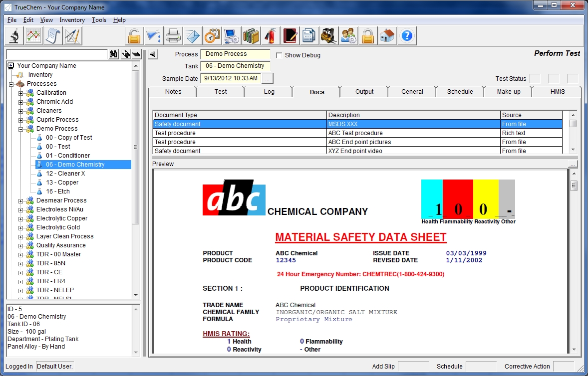Click the printer icon in toolbar

(x=173, y=36)
